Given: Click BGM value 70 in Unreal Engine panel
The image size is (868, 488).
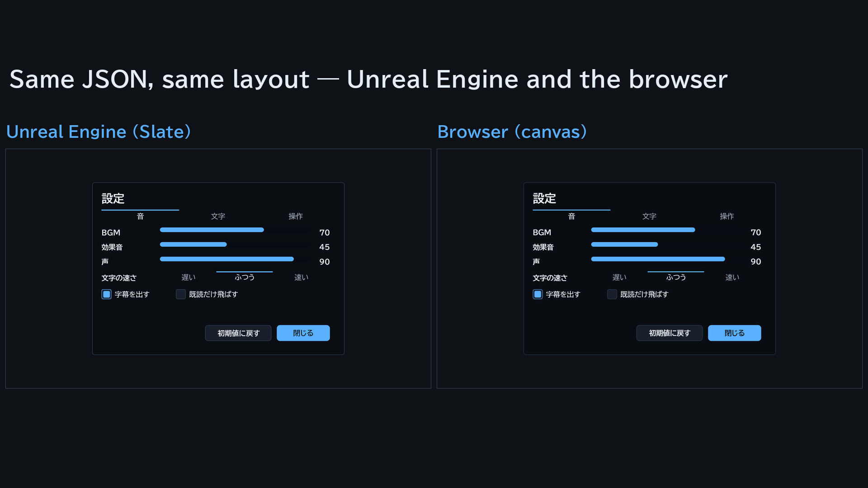Looking at the screenshot, I should pyautogui.click(x=325, y=233).
